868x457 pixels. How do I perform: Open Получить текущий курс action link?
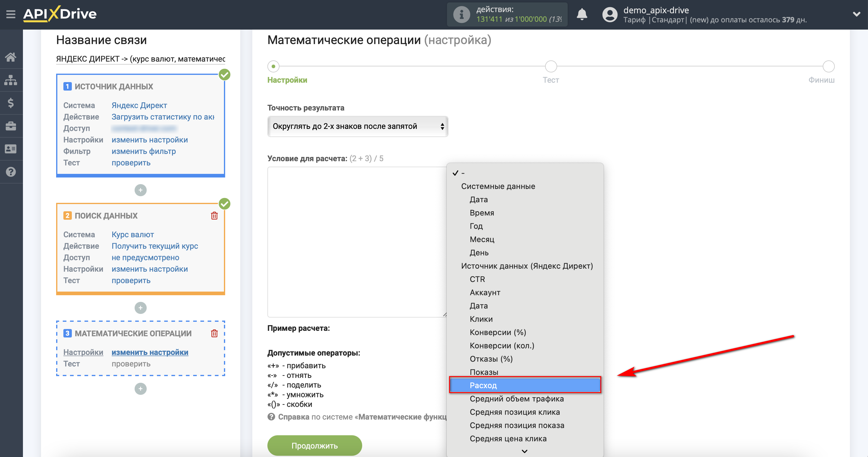tap(155, 246)
